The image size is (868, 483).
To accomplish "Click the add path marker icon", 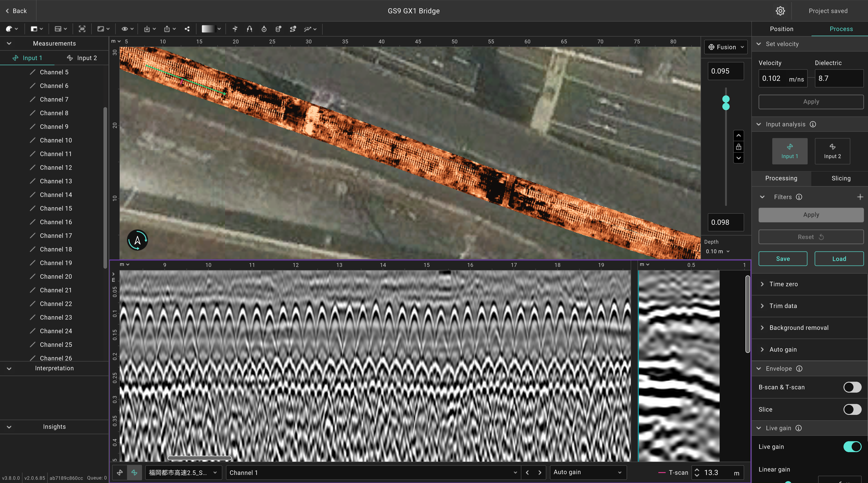I will (x=293, y=29).
